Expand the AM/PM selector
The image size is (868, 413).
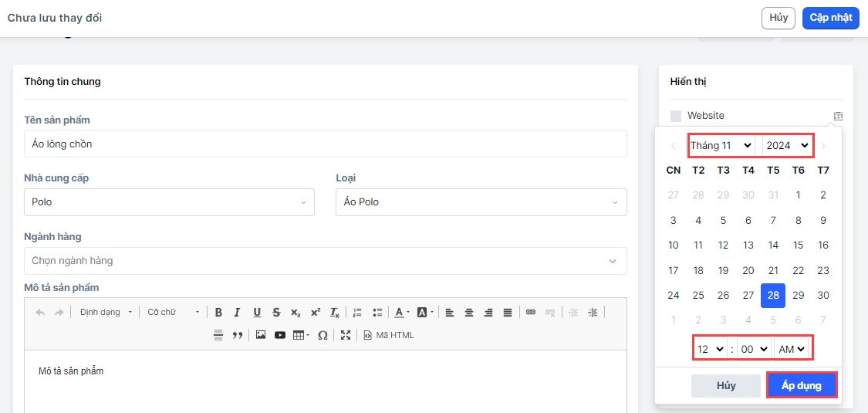tap(792, 349)
